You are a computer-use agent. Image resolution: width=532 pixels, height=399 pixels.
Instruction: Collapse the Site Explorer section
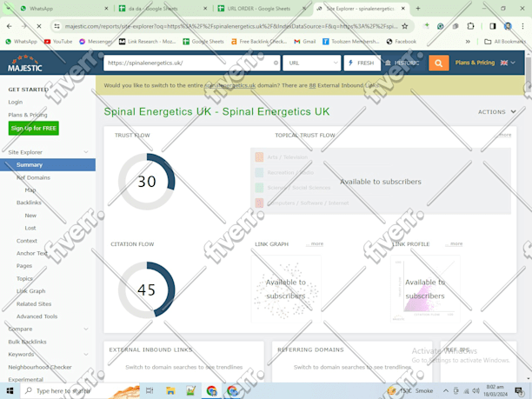(x=86, y=152)
